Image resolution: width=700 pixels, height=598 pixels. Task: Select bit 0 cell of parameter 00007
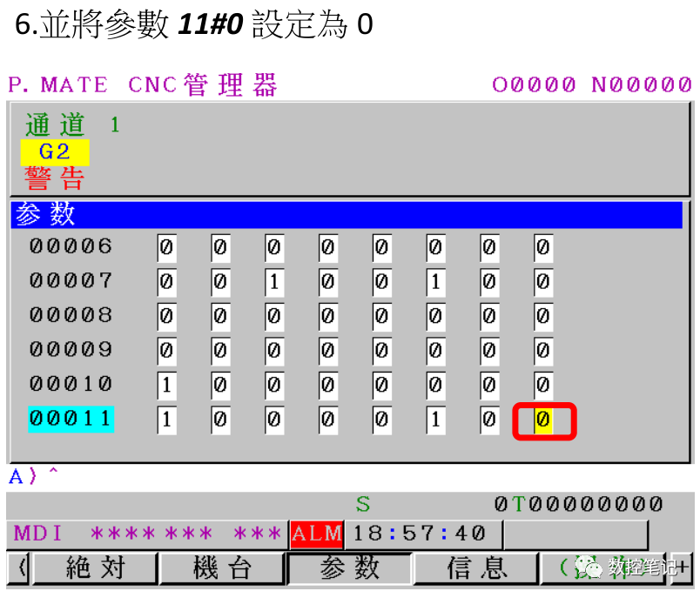(543, 283)
